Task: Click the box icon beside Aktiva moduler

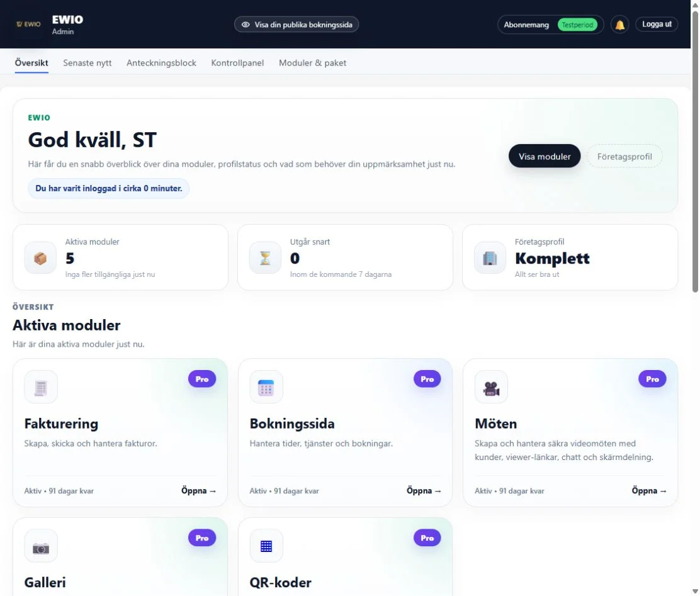Action: [40, 257]
